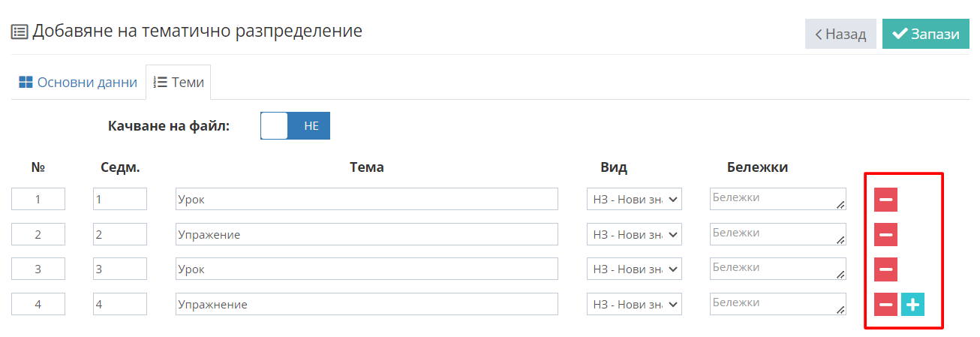Open Вид dropdown for row 3
Viewport: 980px width, 337px height.
634,269
